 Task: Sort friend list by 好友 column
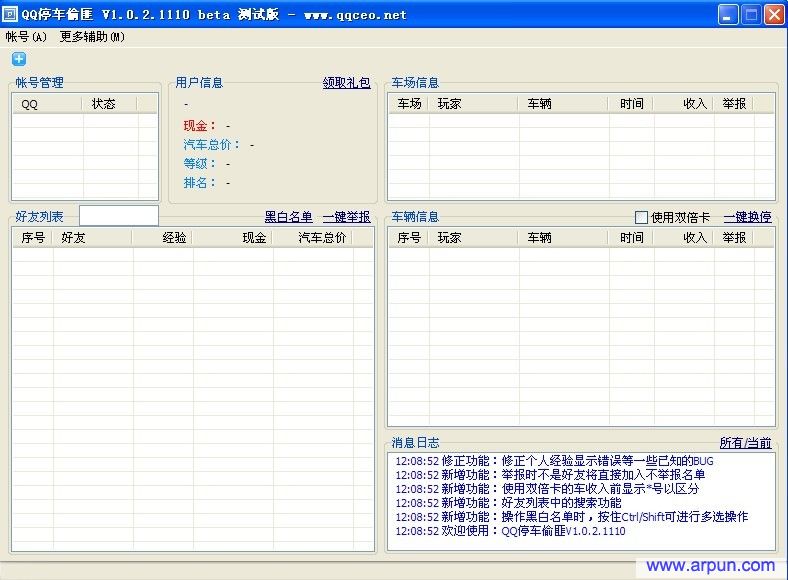92,238
